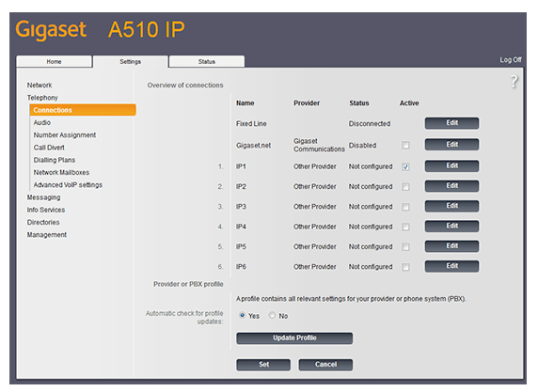
Task: Switch to the Home tab
Action: click(54, 61)
